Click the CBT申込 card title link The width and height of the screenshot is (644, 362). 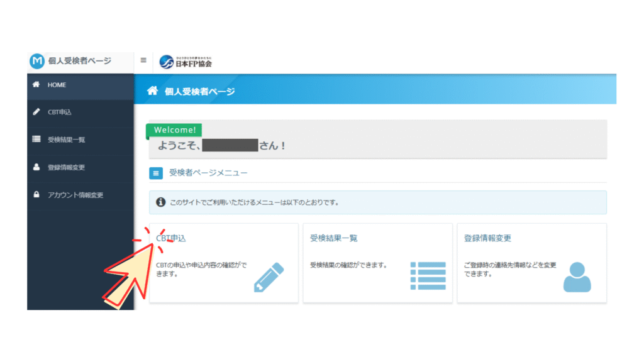point(171,238)
